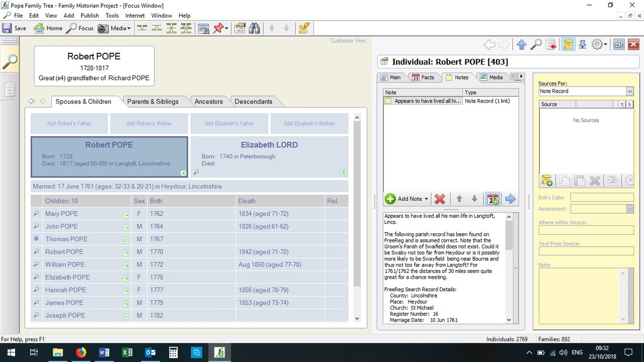Screen dimensions: 644x362
Task: Toggle the blue pin float button
Action: (x=583, y=45)
